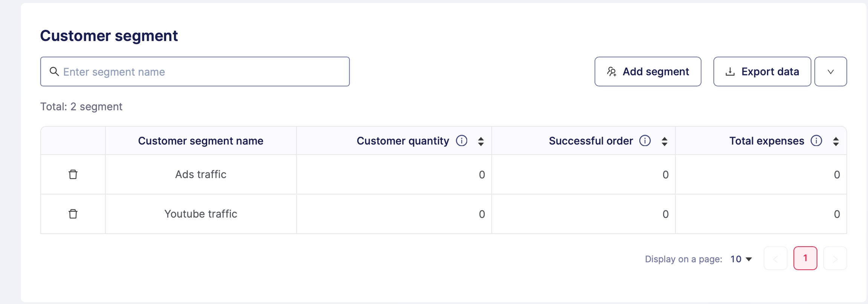Click the search magnifier icon
The height and width of the screenshot is (304, 868).
point(54,72)
